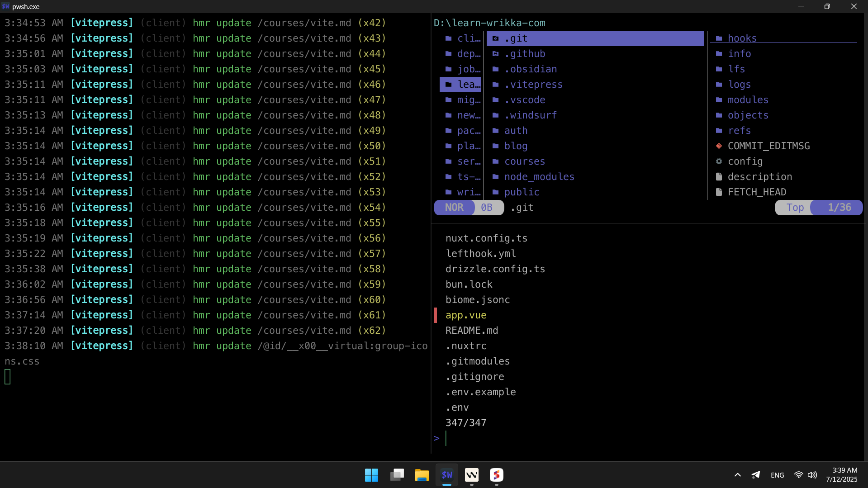
Task: Click the job… parent folder icon
Action: click(x=449, y=69)
